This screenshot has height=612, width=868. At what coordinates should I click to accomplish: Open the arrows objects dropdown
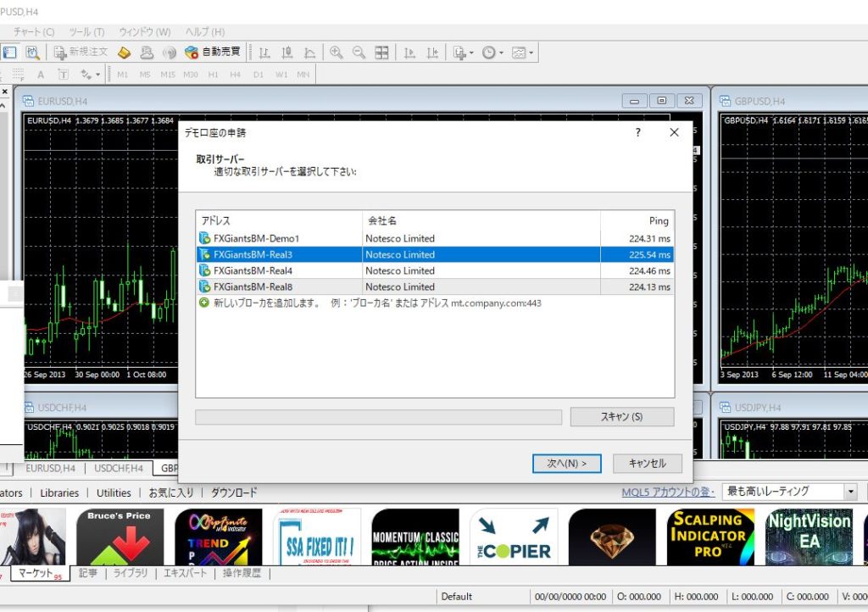pyautogui.click(x=90, y=74)
